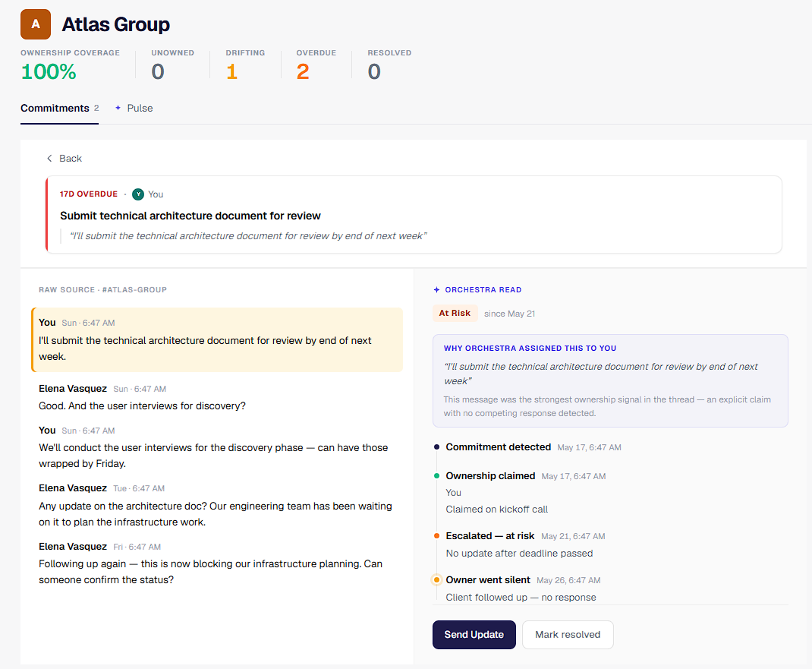The image size is (812, 669).
Task: Click the No update after deadline passed note
Action: point(519,554)
